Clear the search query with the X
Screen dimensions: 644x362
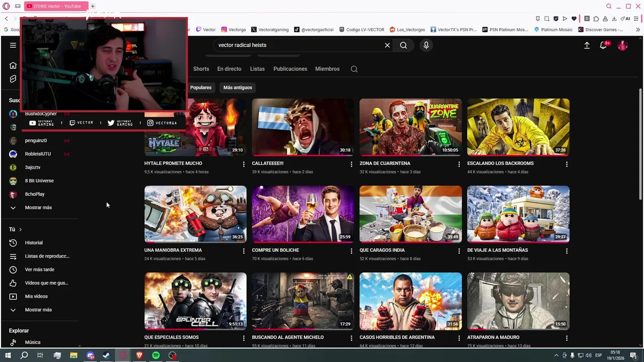point(387,45)
